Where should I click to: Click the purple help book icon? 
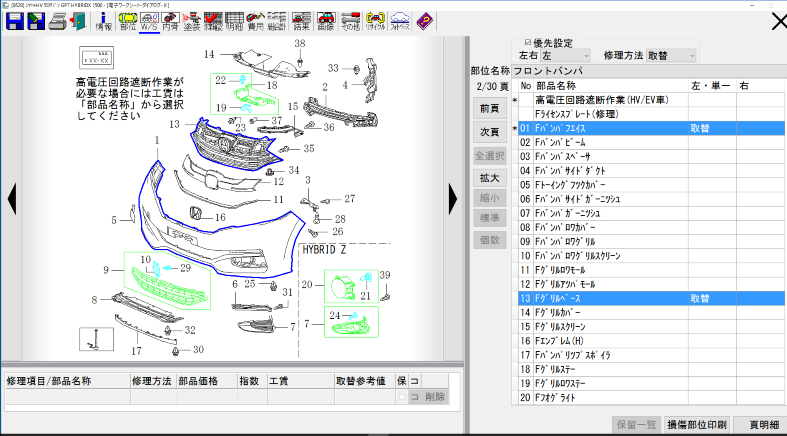(x=425, y=22)
